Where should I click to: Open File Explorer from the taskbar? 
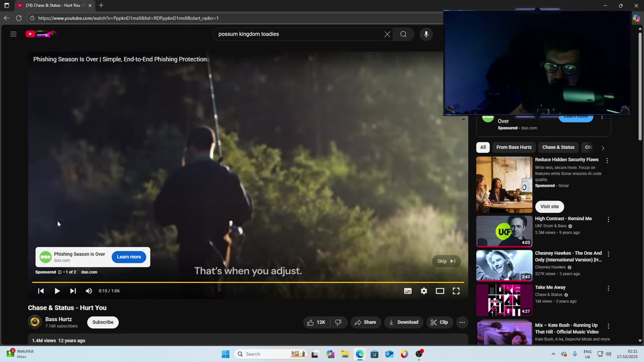click(x=345, y=354)
